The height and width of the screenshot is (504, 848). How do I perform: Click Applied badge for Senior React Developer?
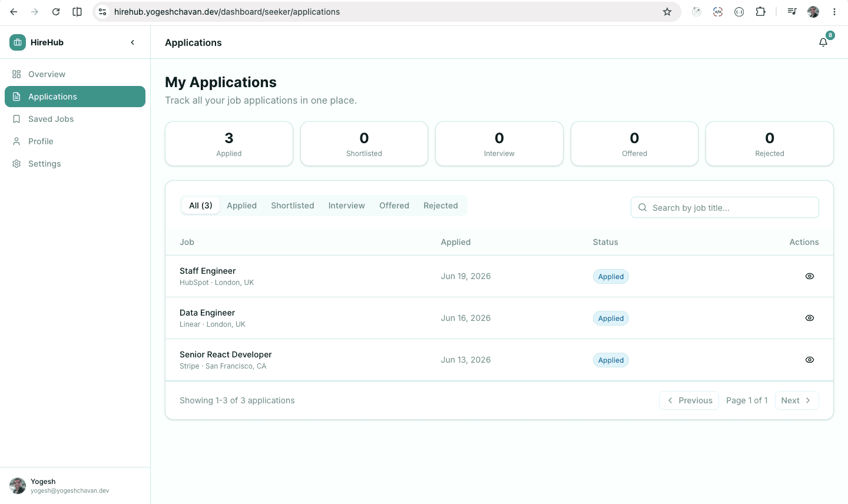[611, 360]
